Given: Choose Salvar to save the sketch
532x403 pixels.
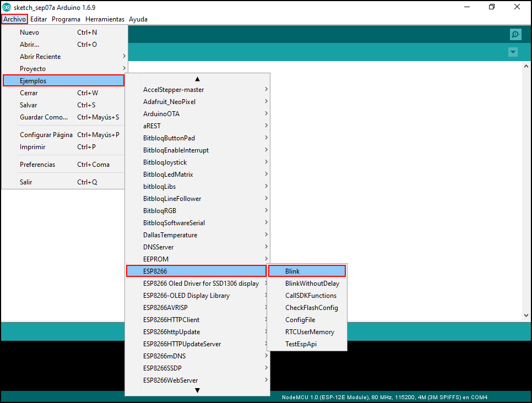Looking at the screenshot, I should pyautogui.click(x=64, y=105).
